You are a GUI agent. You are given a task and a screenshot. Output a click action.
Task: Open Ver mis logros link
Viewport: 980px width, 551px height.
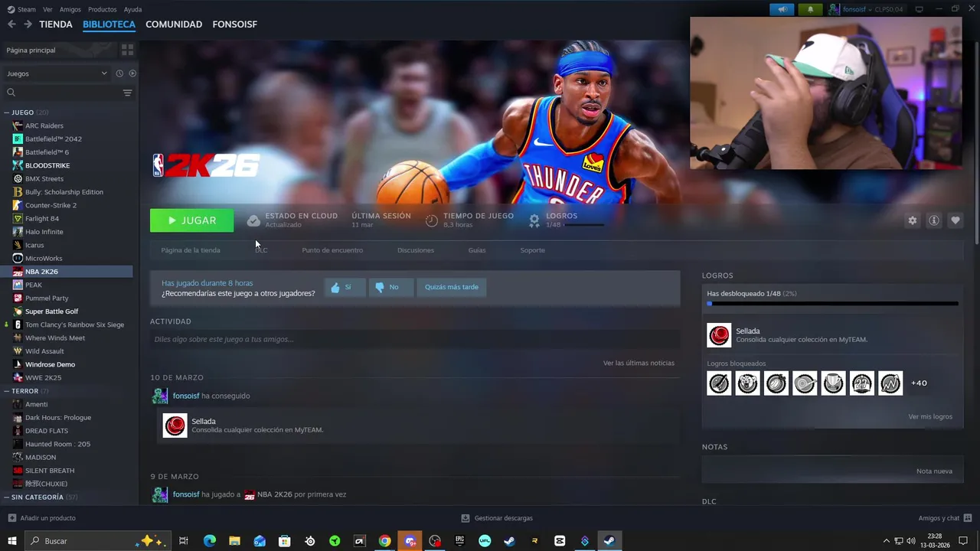click(930, 416)
